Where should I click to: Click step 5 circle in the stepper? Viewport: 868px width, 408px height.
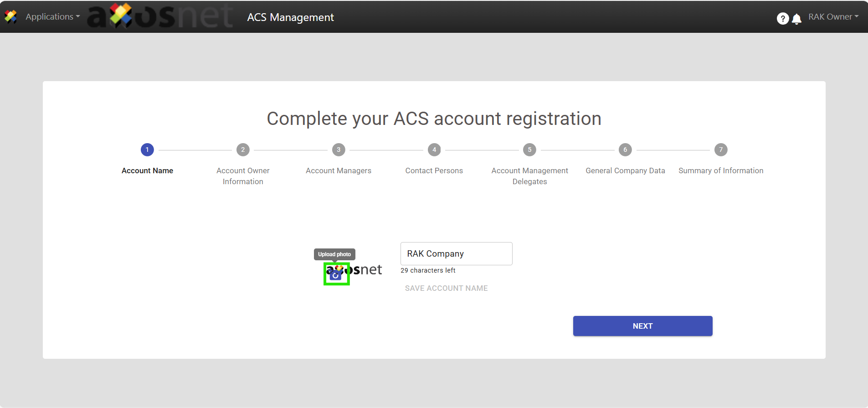(x=529, y=150)
